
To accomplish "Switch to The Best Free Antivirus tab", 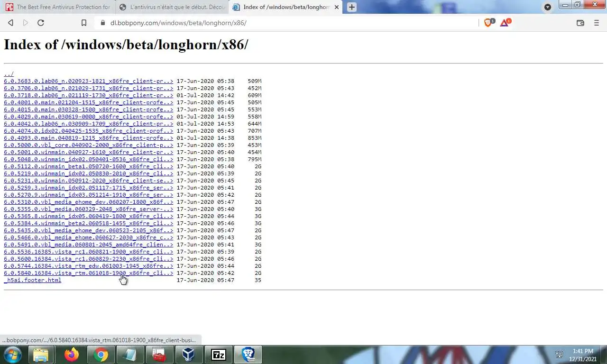I will click(x=58, y=7).
